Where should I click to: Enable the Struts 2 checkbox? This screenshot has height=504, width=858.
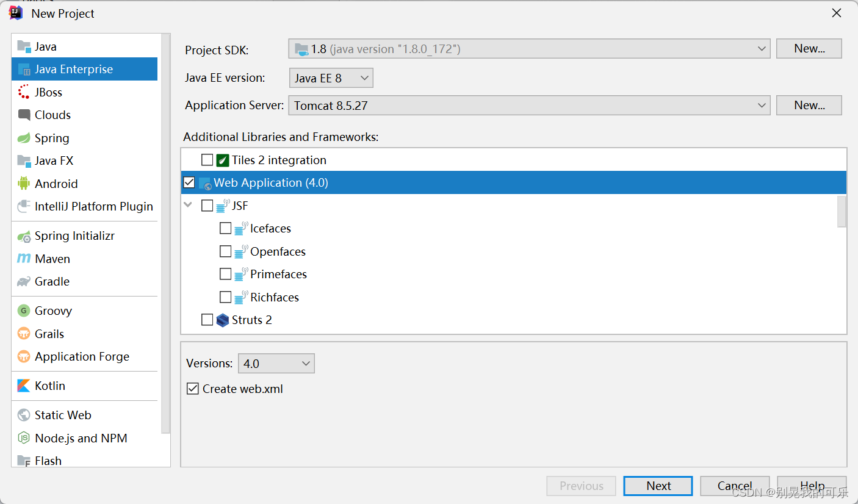[207, 320]
